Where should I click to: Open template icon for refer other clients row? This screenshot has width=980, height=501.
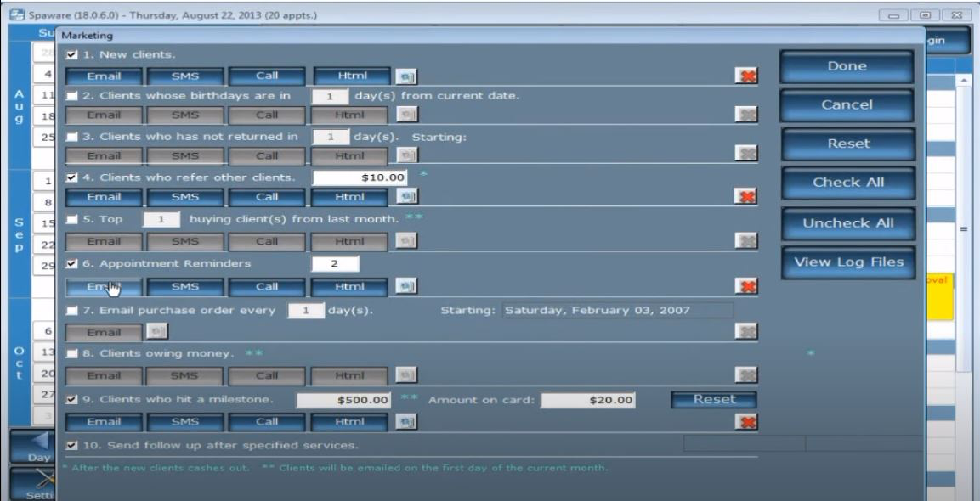point(407,197)
